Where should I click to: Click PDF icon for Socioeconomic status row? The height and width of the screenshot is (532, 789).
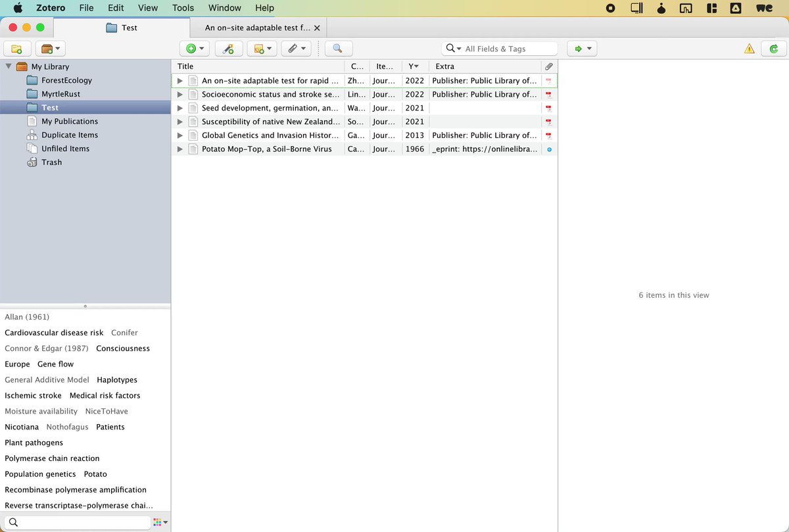point(548,95)
